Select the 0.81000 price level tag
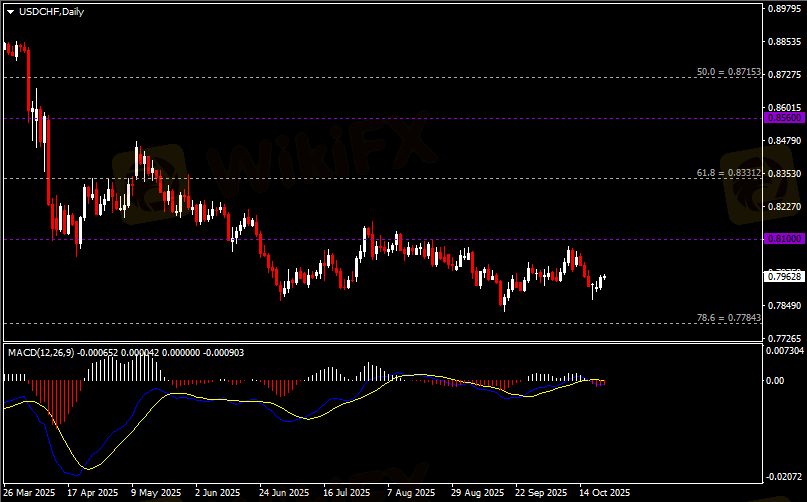Viewport: 807px width, 502px height. point(783,240)
